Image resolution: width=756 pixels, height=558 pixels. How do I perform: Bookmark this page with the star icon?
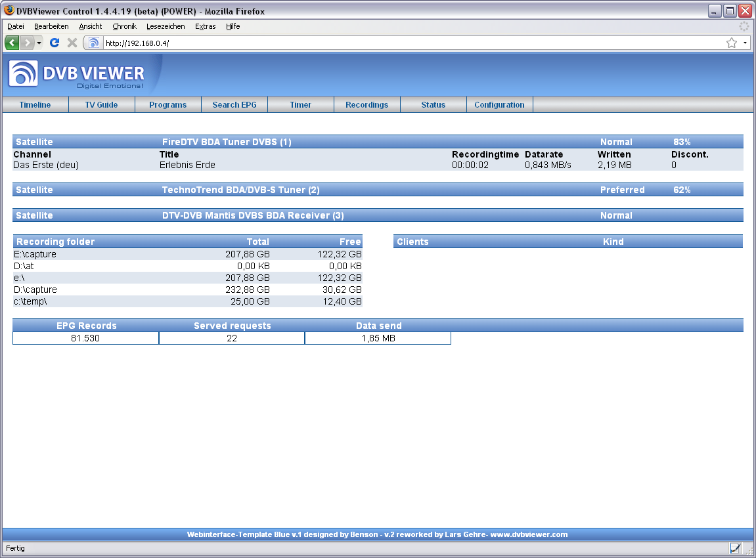coord(731,43)
